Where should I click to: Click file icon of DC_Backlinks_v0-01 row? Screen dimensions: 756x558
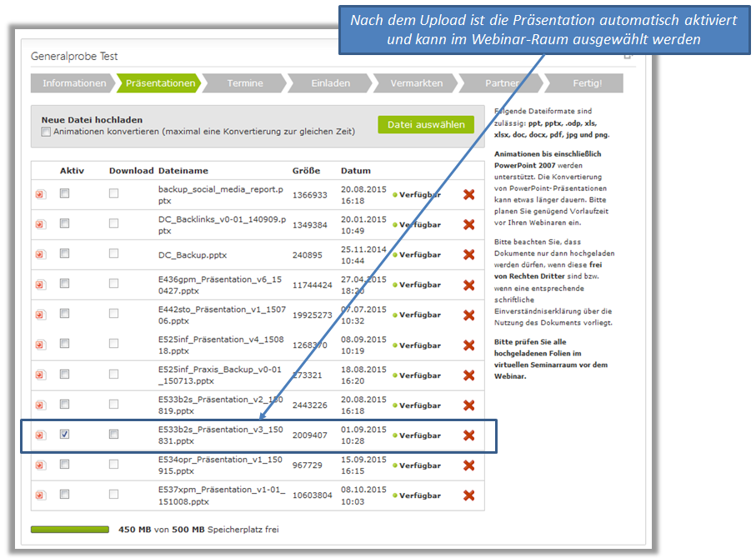click(x=40, y=225)
